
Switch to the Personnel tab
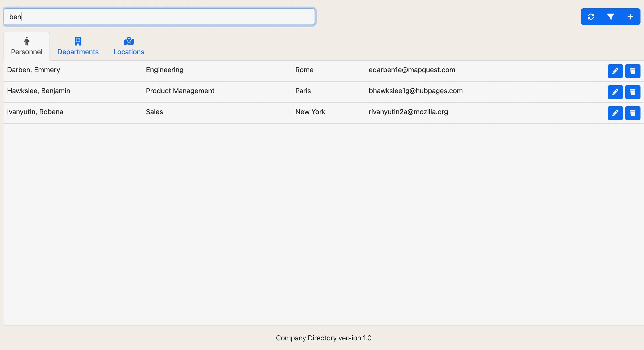pyautogui.click(x=27, y=46)
